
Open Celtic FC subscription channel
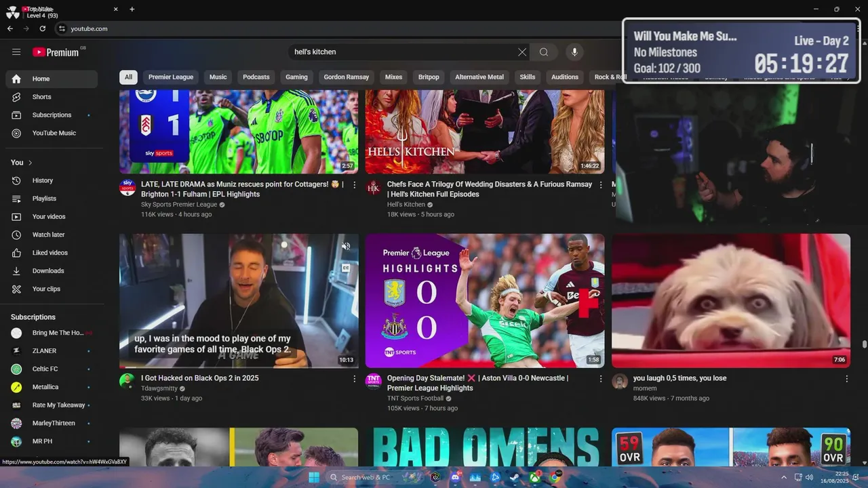point(52,369)
